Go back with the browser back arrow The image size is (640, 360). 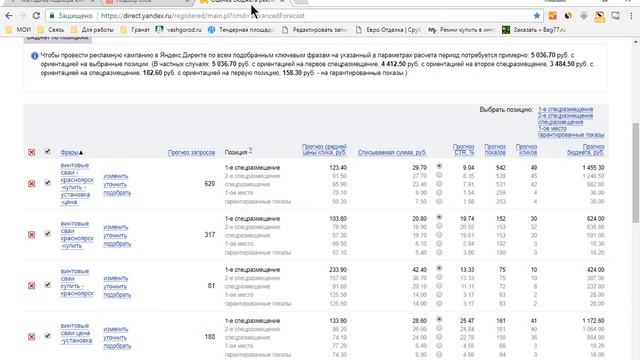[9, 16]
